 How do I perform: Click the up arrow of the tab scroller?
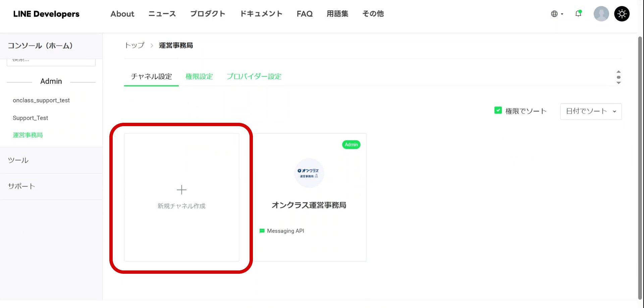[x=619, y=72]
